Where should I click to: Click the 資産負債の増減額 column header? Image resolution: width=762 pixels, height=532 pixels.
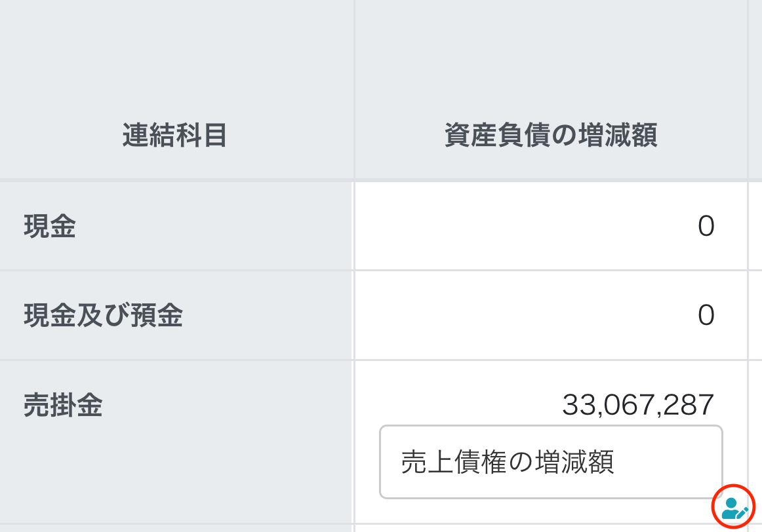point(550,136)
